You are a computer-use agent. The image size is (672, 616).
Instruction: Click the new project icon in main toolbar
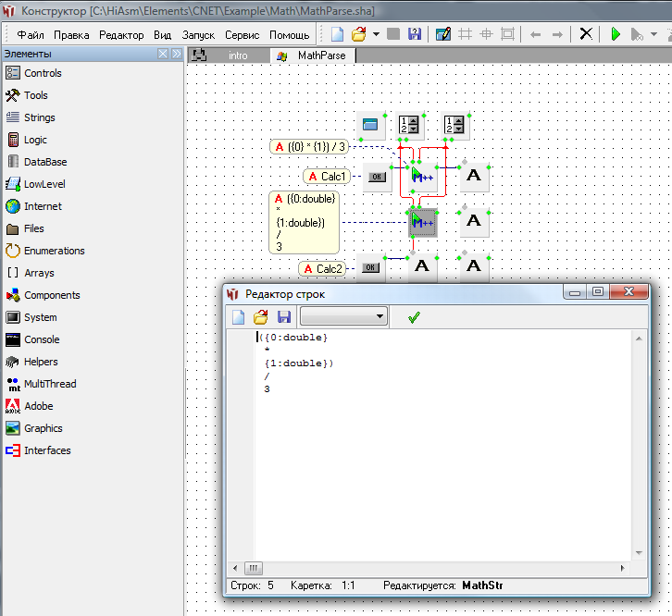point(338,34)
